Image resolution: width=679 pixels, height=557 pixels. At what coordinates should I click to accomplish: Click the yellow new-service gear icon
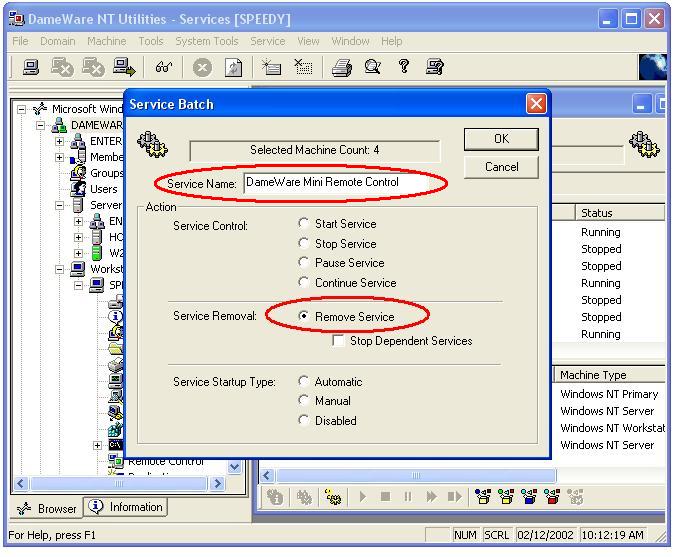click(333, 497)
